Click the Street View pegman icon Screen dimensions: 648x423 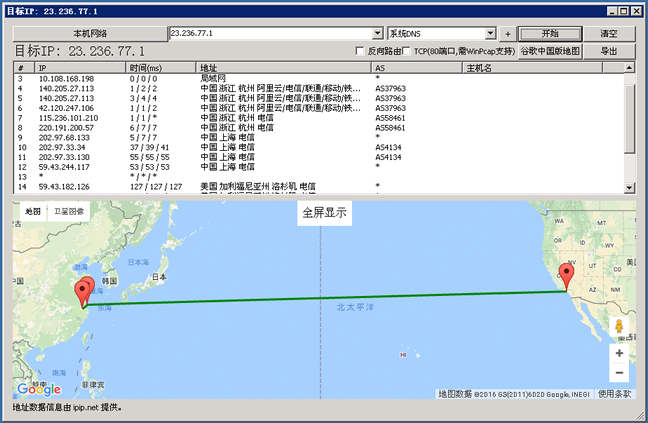click(619, 327)
